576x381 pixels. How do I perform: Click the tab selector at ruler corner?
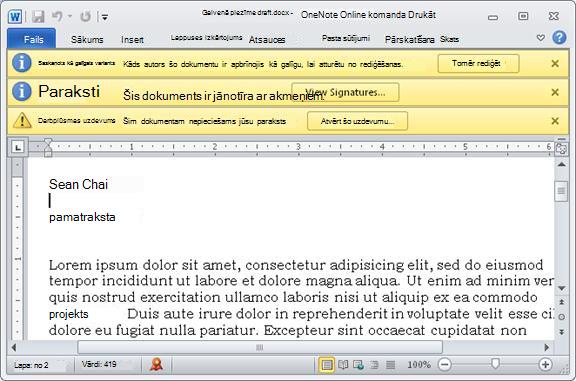point(18,147)
